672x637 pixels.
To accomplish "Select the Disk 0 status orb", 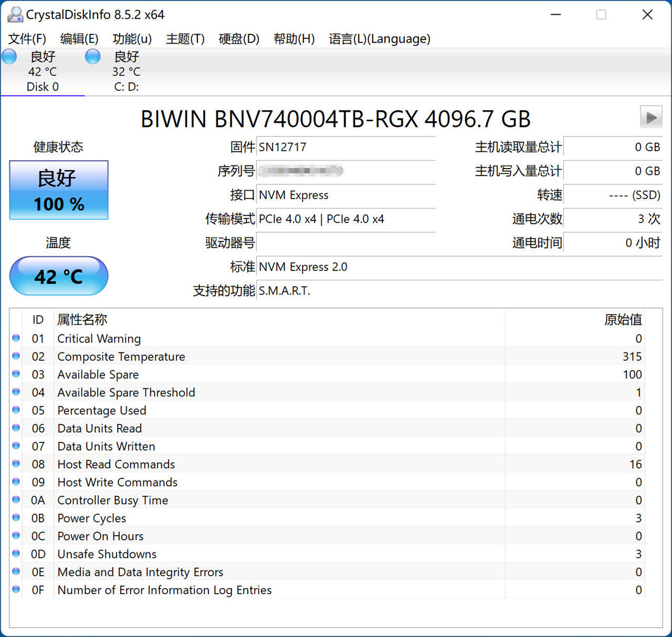I will pos(9,57).
